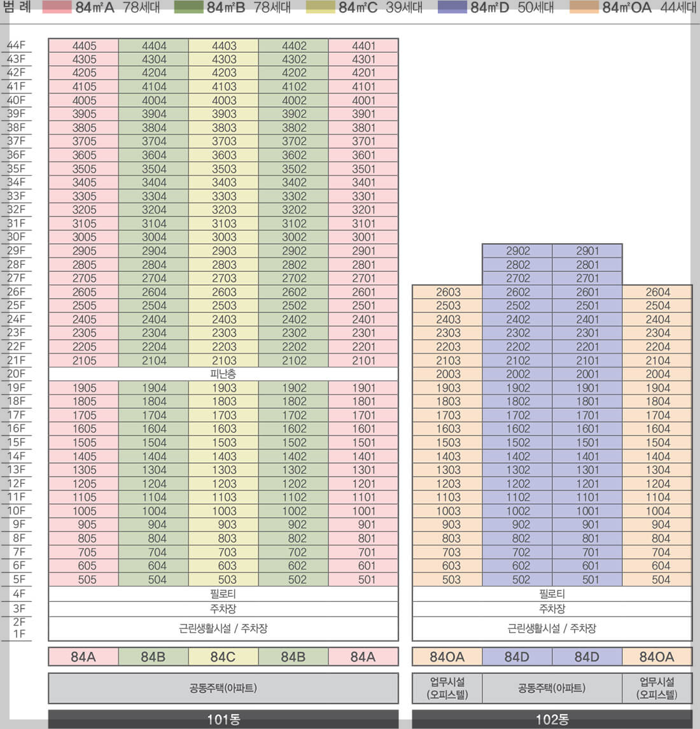Select the 5F floor label

click(19, 579)
